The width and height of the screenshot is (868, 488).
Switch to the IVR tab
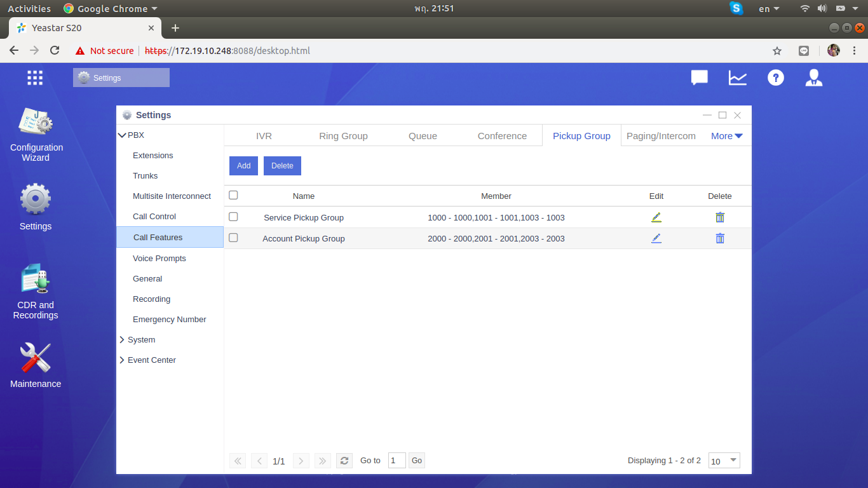[x=264, y=136]
